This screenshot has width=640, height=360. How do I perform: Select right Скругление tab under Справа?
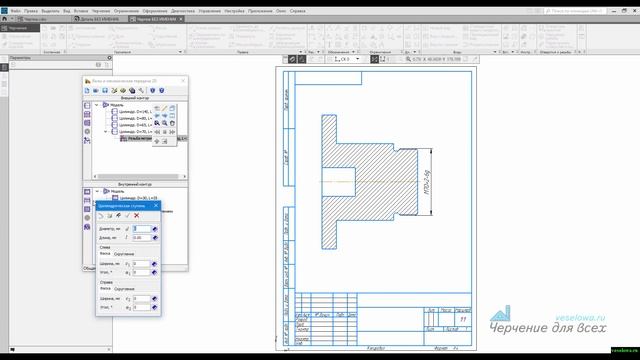pos(124,289)
